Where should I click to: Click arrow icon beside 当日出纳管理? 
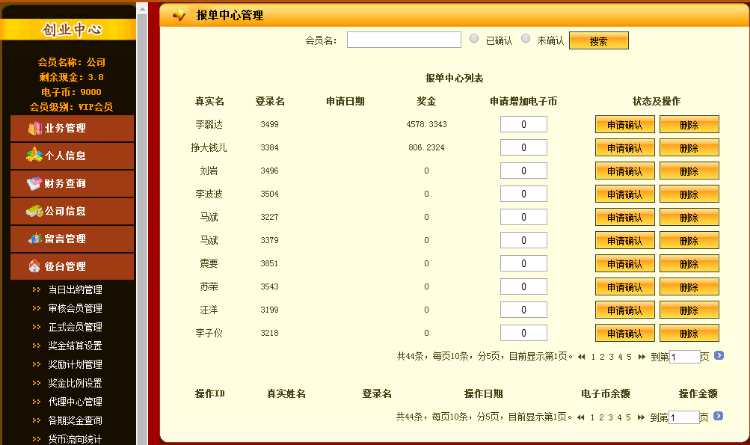pyautogui.click(x=36, y=289)
